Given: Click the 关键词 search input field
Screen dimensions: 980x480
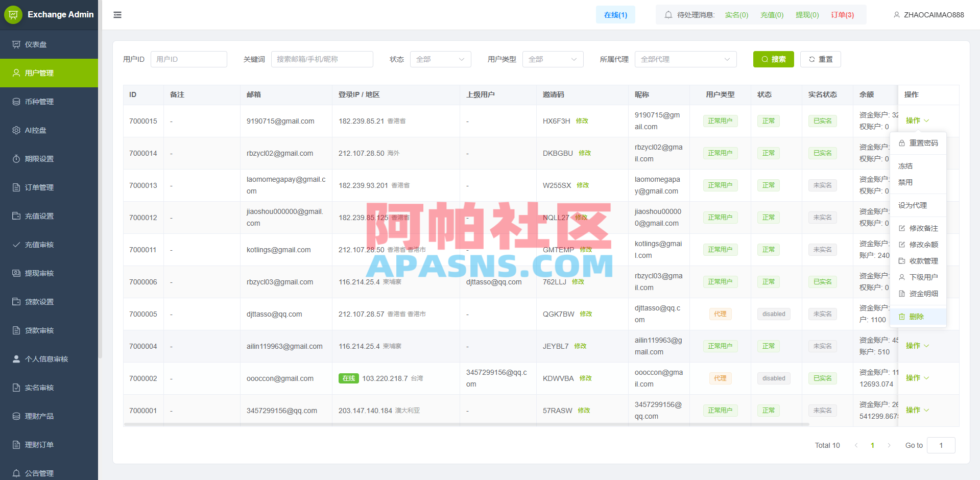Looking at the screenshot, I should point(322,59).
